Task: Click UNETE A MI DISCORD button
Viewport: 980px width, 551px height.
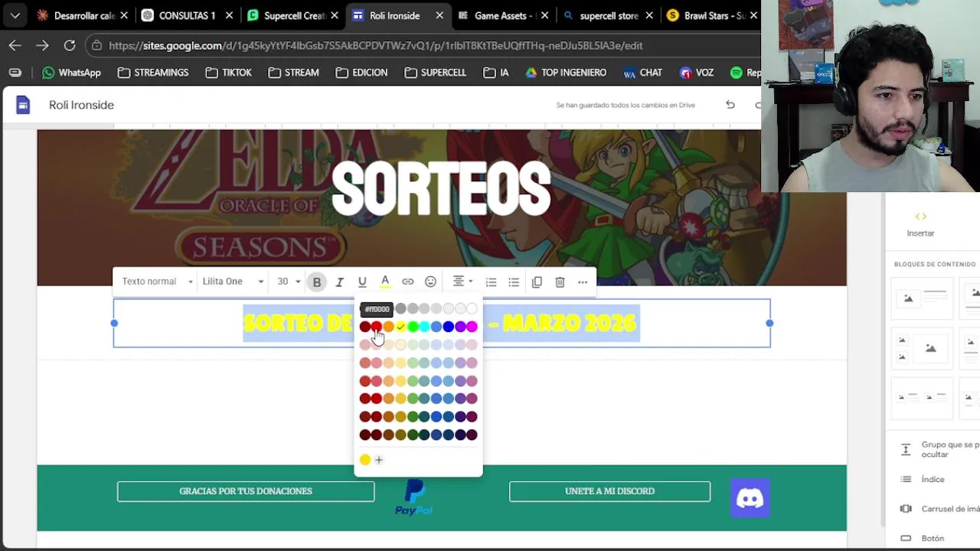Action: pyautogui.click(x=609, y=491)
